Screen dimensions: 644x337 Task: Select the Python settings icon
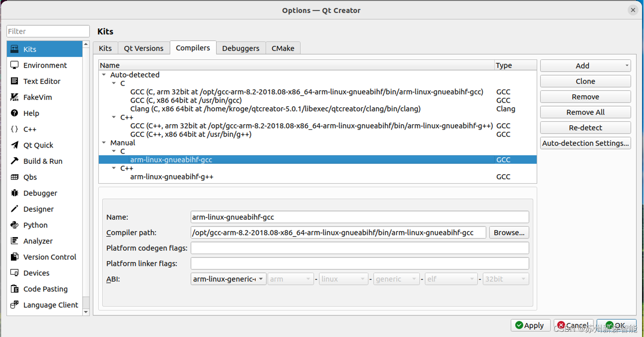[x=14, y=225]
